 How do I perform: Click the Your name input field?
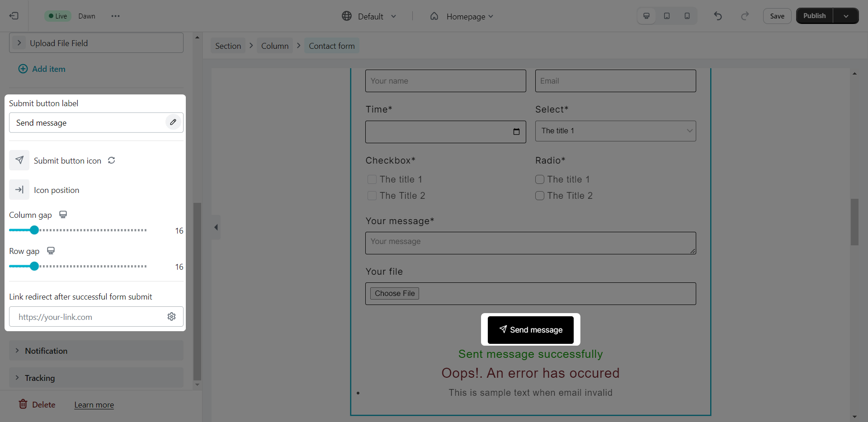[x=446, y=81]
